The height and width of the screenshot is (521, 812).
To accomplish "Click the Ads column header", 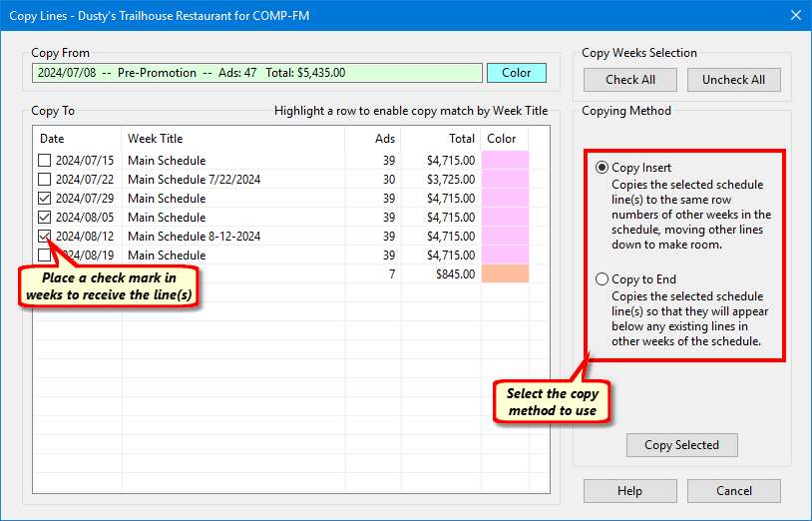I will 373,139.
